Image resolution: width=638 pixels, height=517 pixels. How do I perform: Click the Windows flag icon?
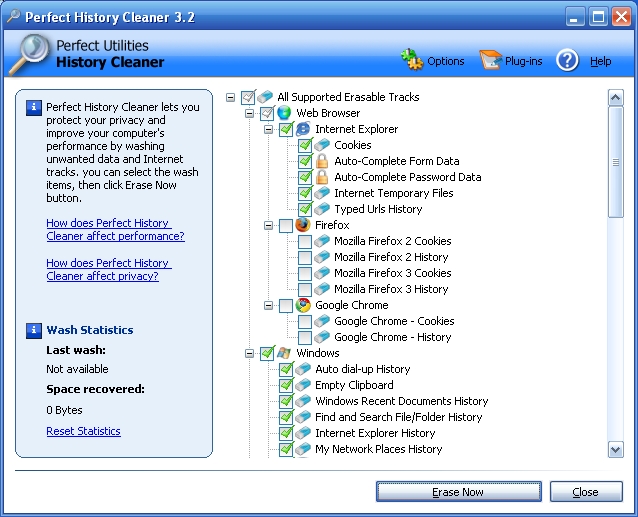pos(284,353)
